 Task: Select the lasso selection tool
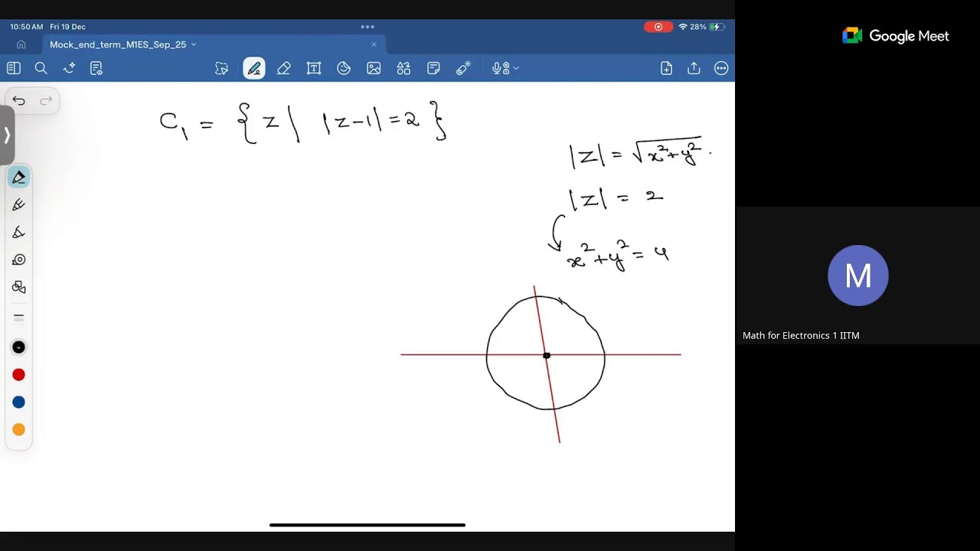click(x=222, y=68)
